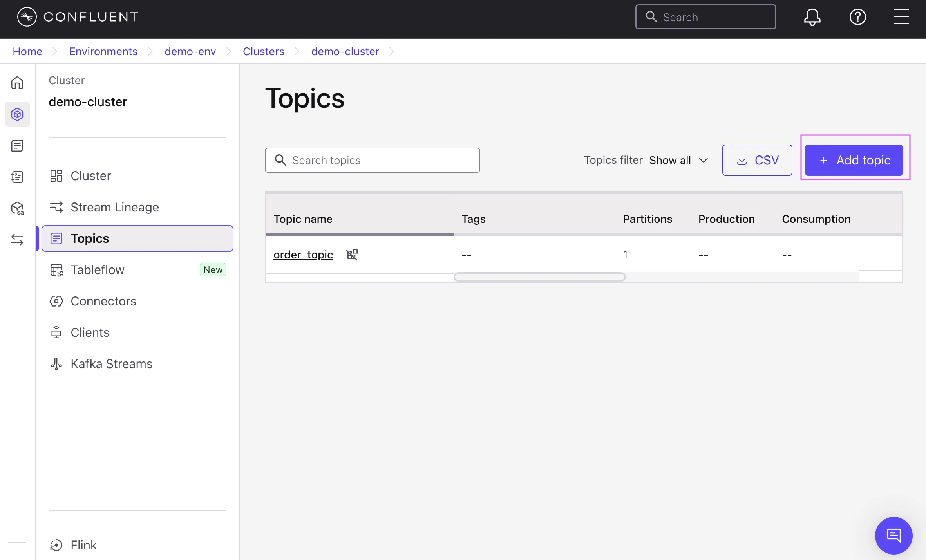Go to Environments breadcrumb
The height and width of the screenshot is (560, 926).
103,51
